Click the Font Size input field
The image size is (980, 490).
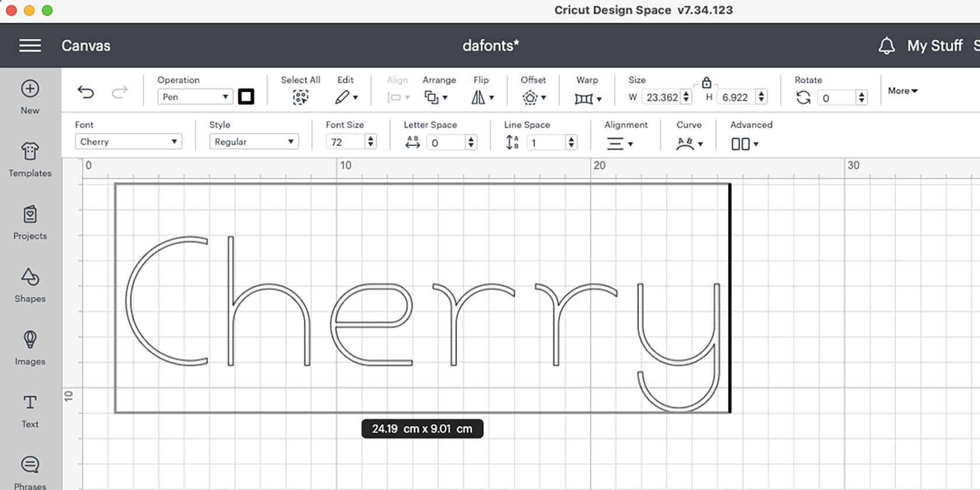point(346,142)
